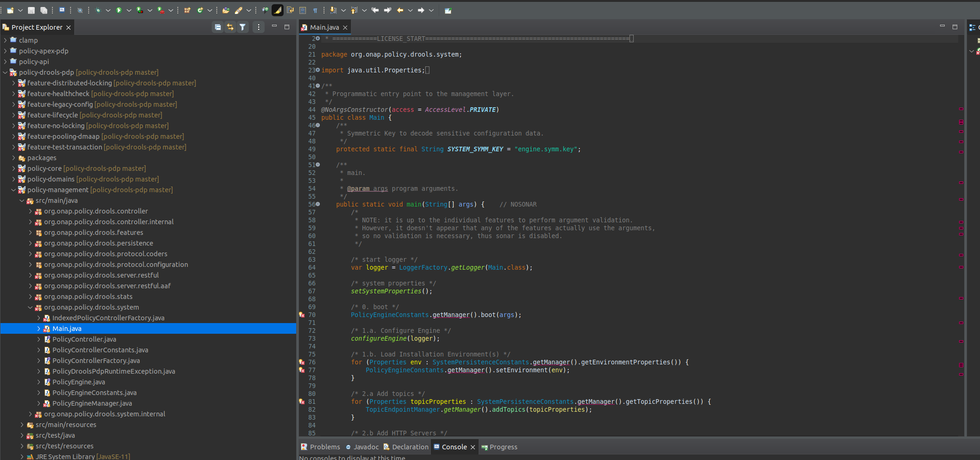Switch to the Progress tab

(500, 447)
